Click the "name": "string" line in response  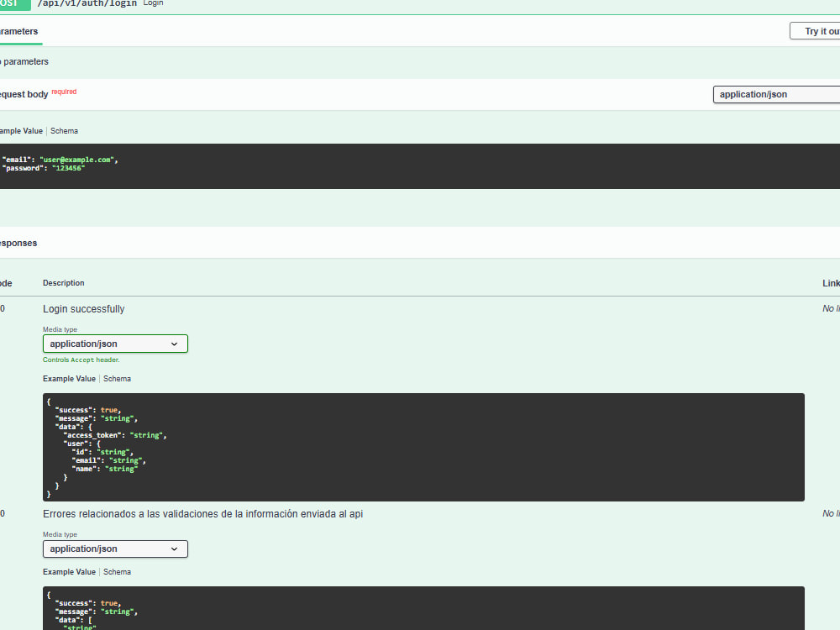coord(105,469)
